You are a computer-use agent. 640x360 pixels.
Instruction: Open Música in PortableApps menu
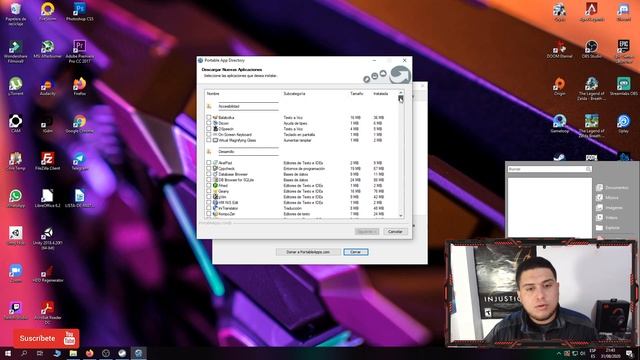(x=607, y=198)
